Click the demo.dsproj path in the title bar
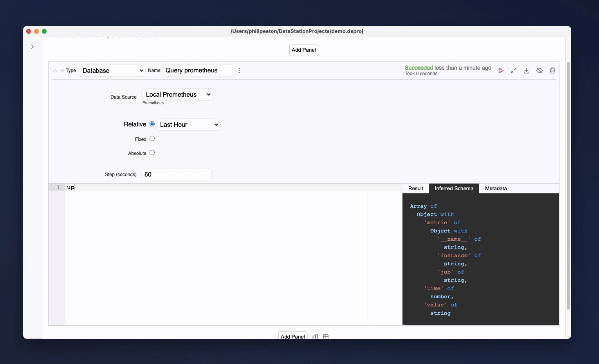599x364 pixels. click(x=297, y=31)
